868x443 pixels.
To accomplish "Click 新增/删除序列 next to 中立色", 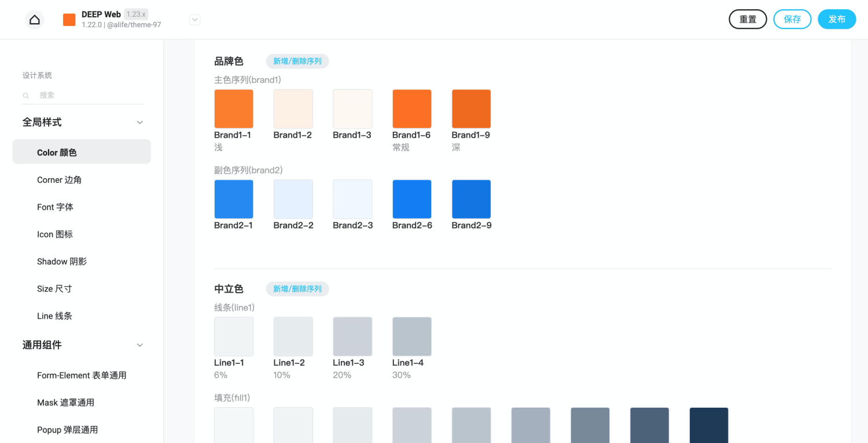I will tap(297, 289).
